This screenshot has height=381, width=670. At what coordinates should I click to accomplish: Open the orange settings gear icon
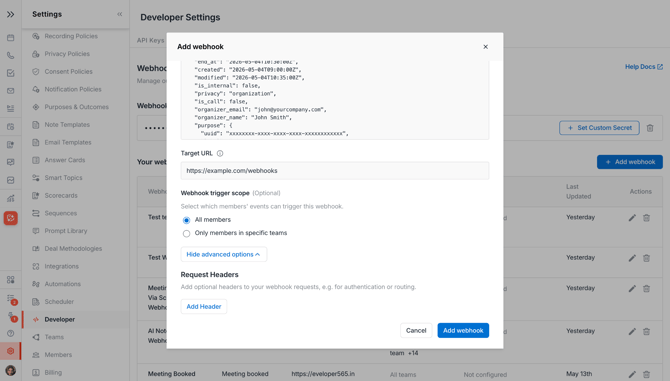pos(11,351)
